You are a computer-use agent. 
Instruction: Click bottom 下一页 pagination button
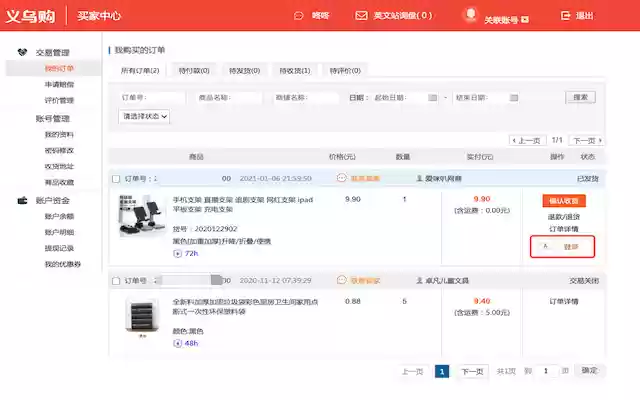tap(472, 371)
